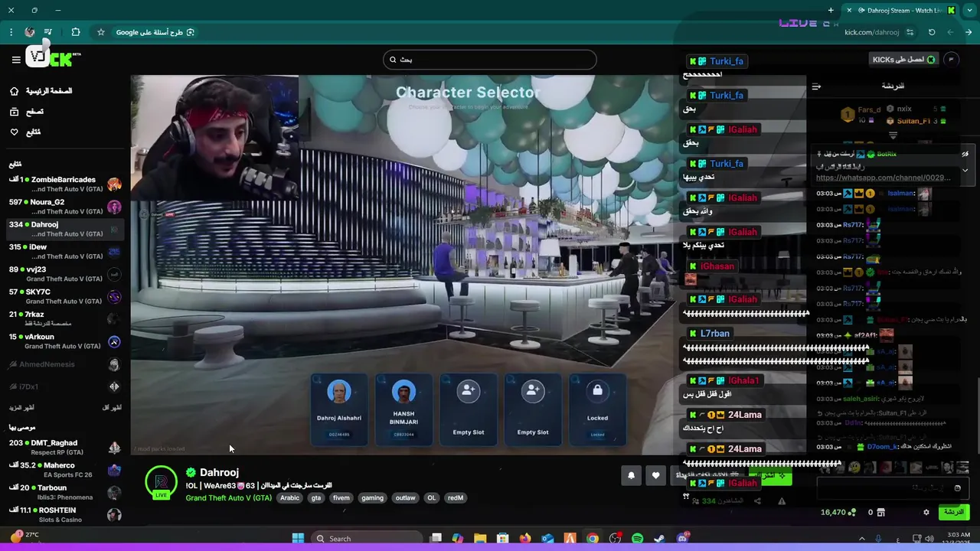Click the fivem tag

pos(341,497)
